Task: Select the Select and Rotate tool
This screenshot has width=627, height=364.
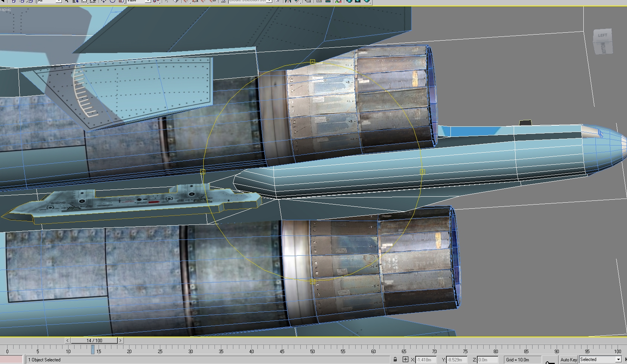Action: pyautogui.click(x=112, y=1)
